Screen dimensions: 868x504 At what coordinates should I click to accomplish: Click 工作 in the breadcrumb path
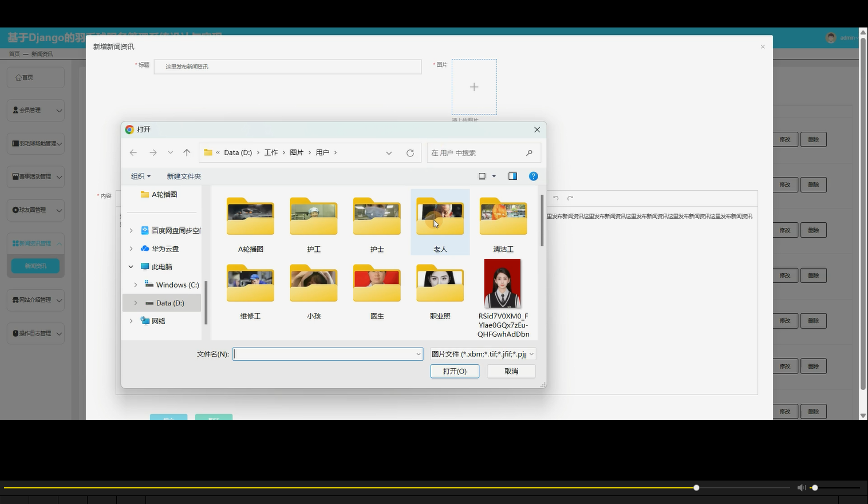point(271,152)
